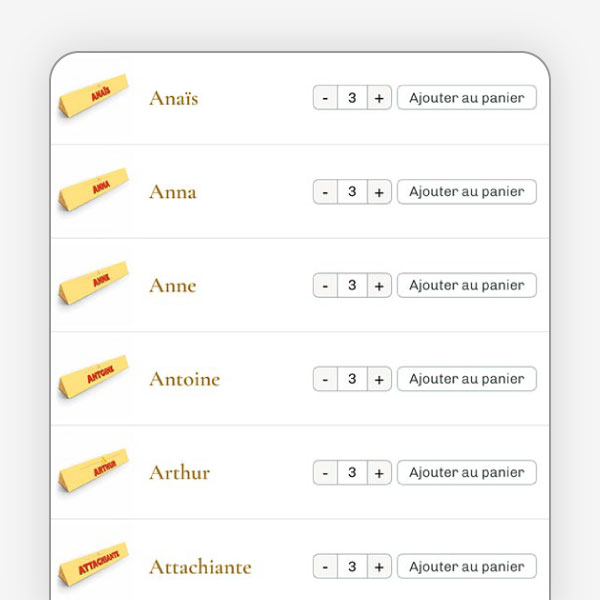Add the Arthur bar to cart
The height and width of the screenshot is (600, 600).
[x=467, y=473]
